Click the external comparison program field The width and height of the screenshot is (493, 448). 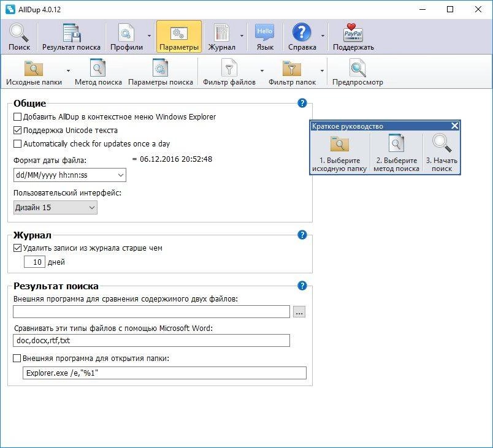[x=151, y=312]
